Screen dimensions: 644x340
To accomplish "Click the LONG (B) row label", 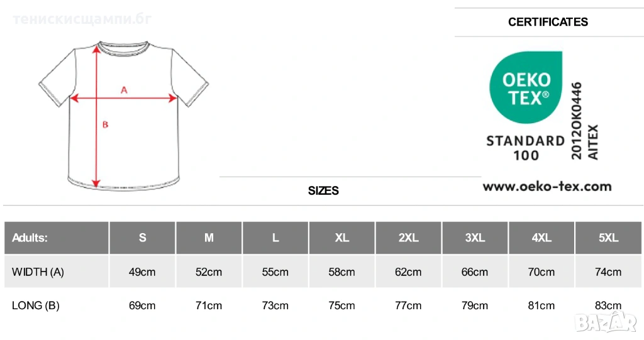I will (x=35, y=305).
